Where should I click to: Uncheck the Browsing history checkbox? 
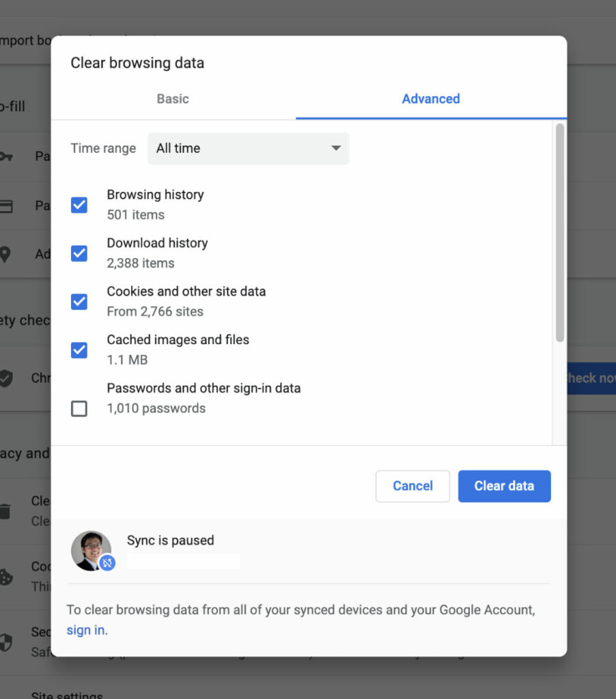tap(79, 205)
